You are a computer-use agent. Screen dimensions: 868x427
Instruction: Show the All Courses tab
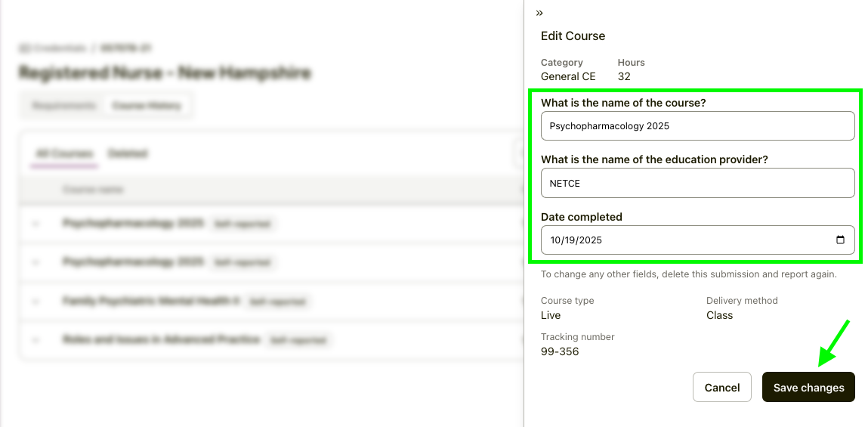pos(64,153)
